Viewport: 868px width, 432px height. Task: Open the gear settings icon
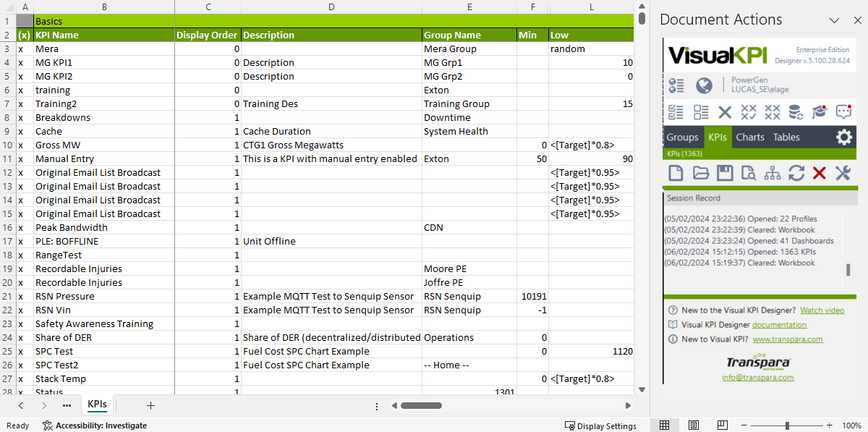click(843, 137)
